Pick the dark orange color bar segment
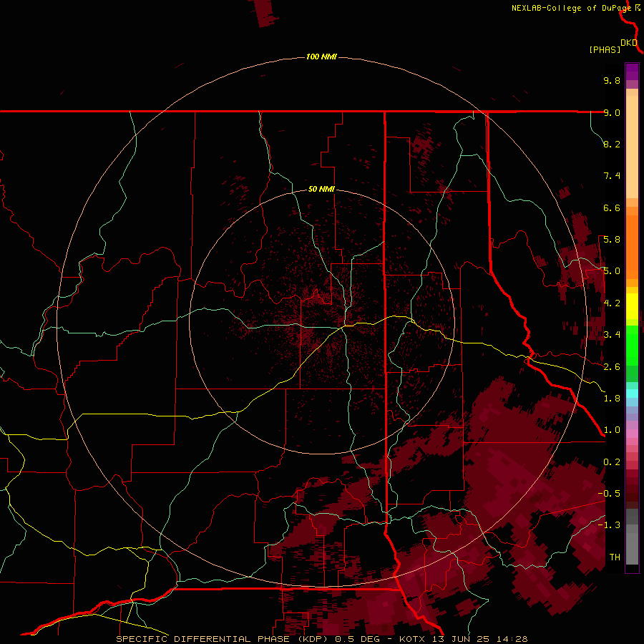Viewport: 644px width, 644px height. coord(632,247)
